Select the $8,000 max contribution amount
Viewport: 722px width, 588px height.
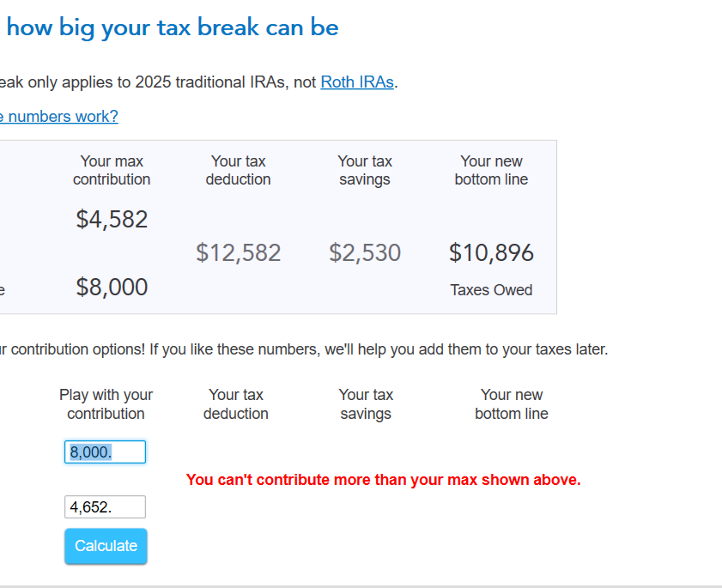click(x=112, y=288)
